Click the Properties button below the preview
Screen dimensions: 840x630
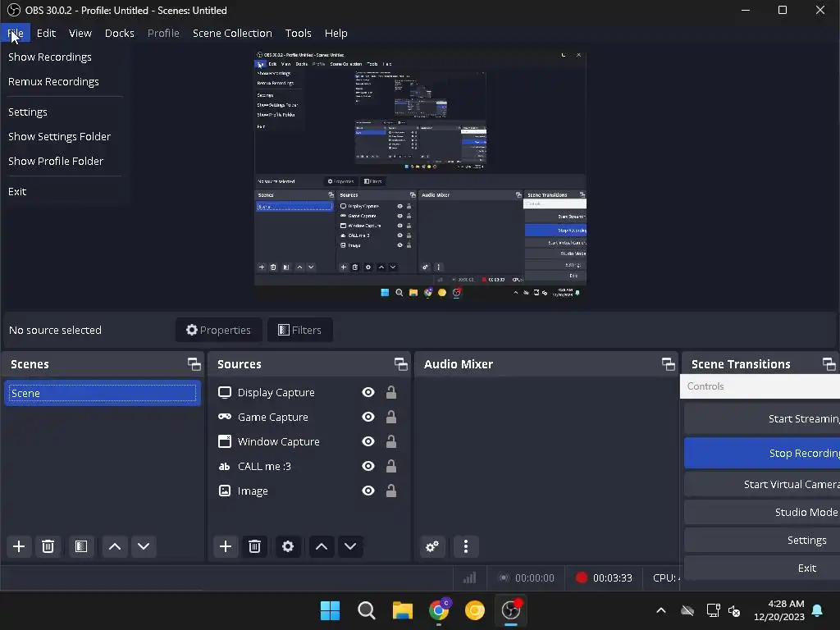218,330
